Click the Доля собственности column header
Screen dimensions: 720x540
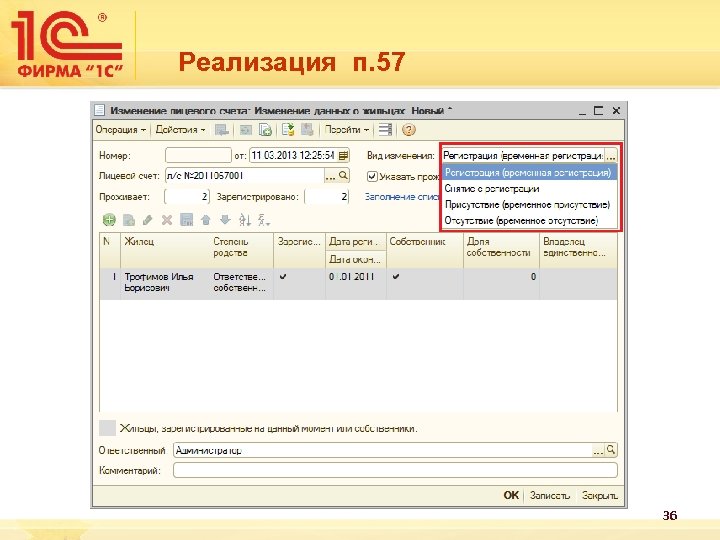(501, 250)
